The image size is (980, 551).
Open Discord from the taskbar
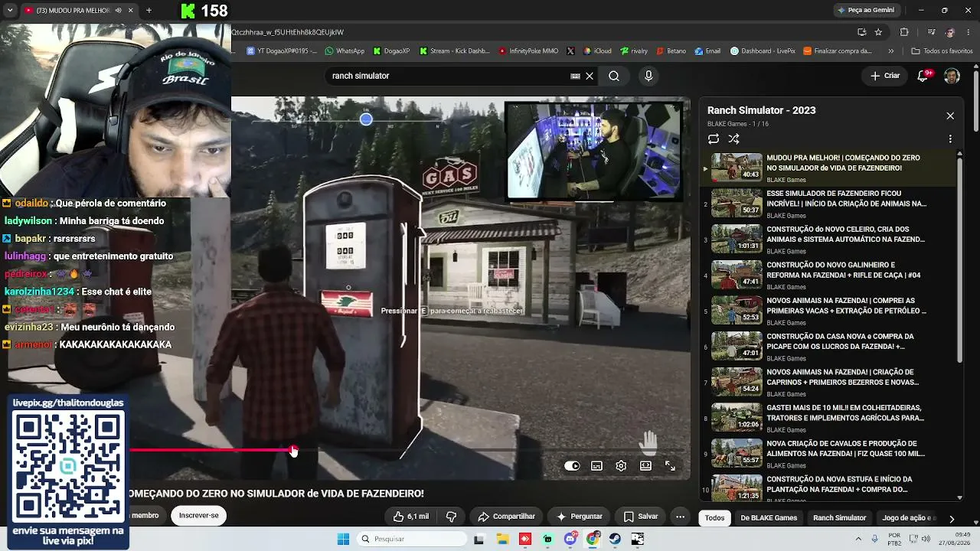(x=570, y=539)
